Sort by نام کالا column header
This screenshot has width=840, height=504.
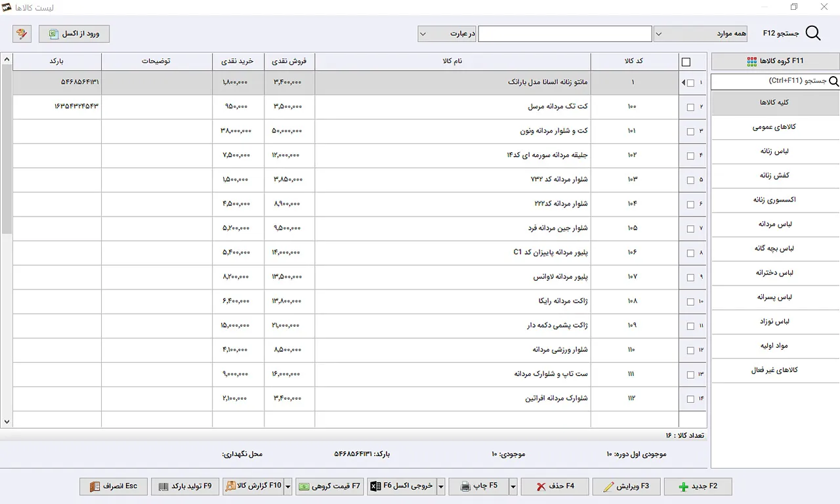pyautogui.click(x=453, y=62)
